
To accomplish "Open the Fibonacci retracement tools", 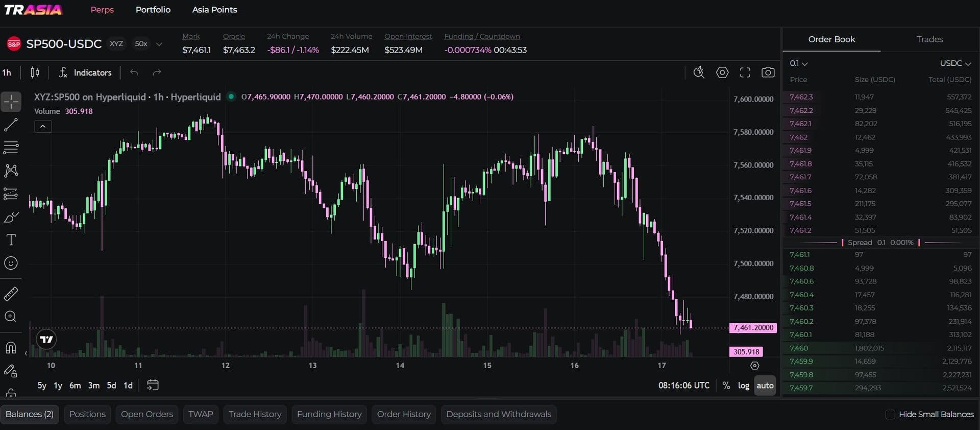I will (11, 148).
